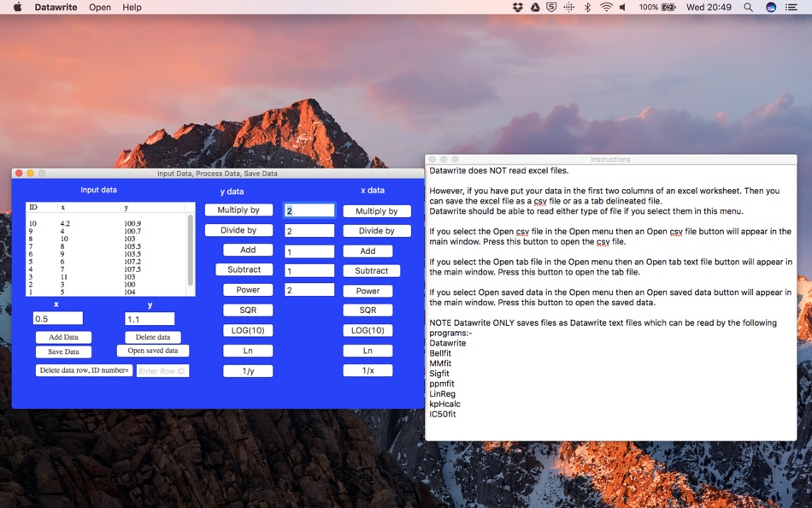This screenshot has height=508, width=812.
Task: Focus the Divide by value field
Action: [x=309, y=231]
